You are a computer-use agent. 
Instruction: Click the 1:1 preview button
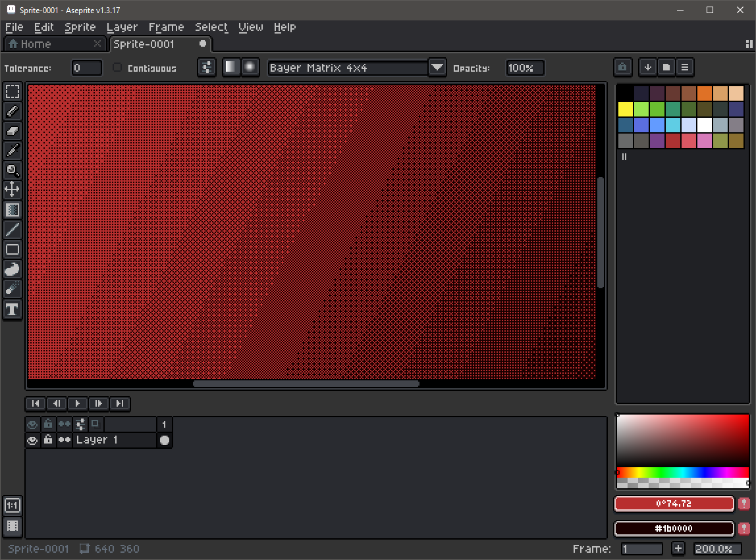12,505
